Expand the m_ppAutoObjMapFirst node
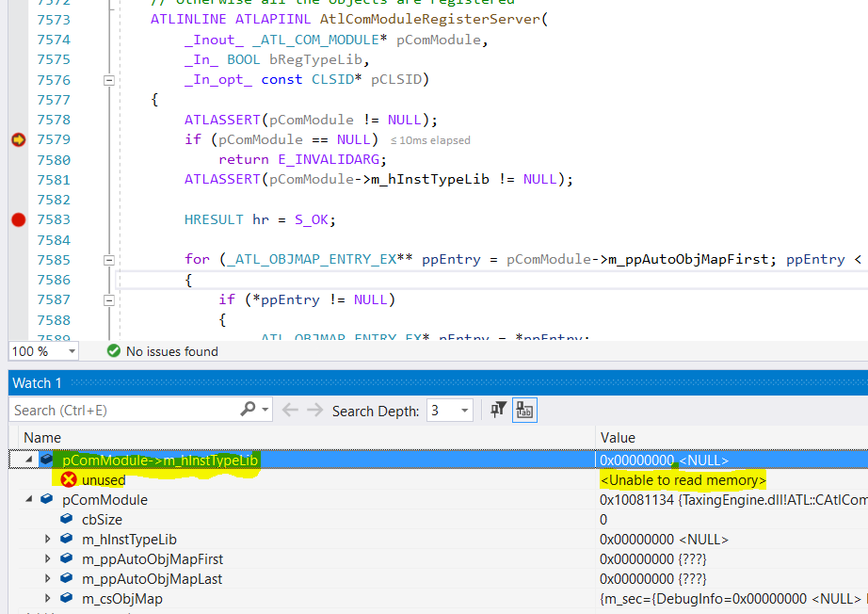This screenshot has height=614, width=868. (48, 558)
